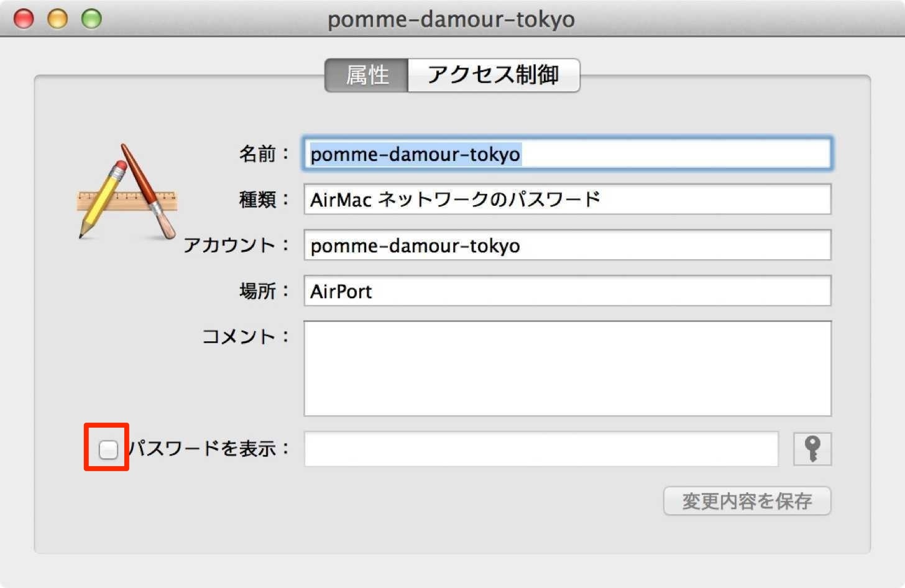This screenshot has width=905, height=588.
Task: Minimize the window using yellow button
Action: 57,19
